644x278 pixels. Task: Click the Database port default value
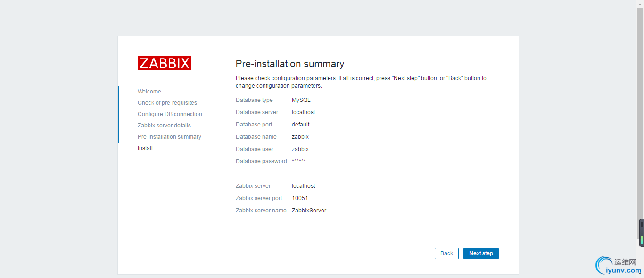301,125
